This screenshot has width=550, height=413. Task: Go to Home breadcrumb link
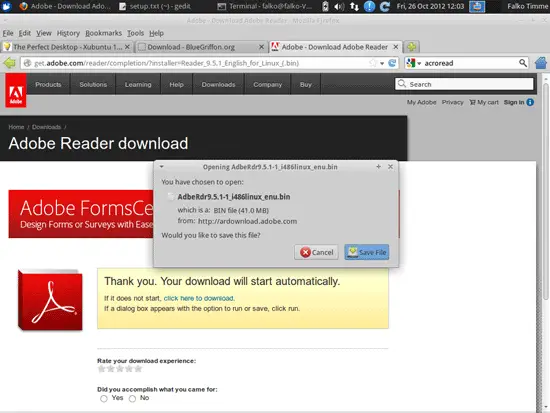[x=16, y=127]
